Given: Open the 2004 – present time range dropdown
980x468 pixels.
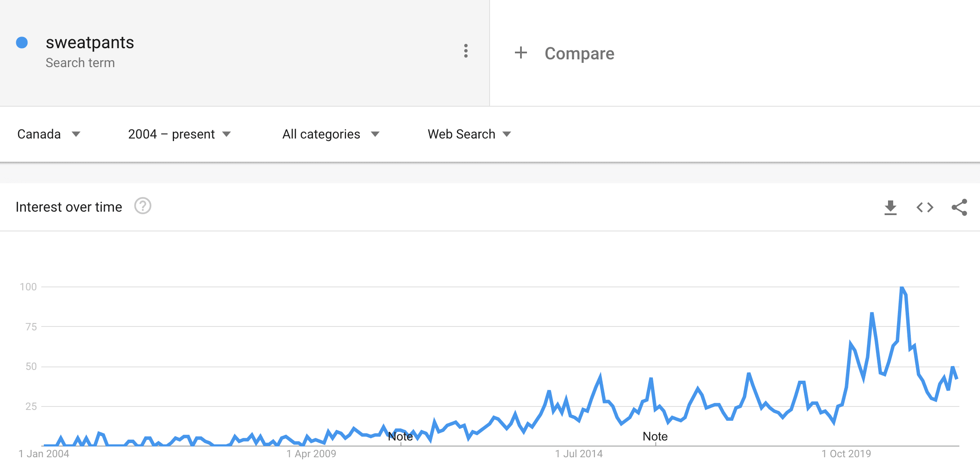Looking at the screenshot, I should pyautogui.click(x=179, y=134).
